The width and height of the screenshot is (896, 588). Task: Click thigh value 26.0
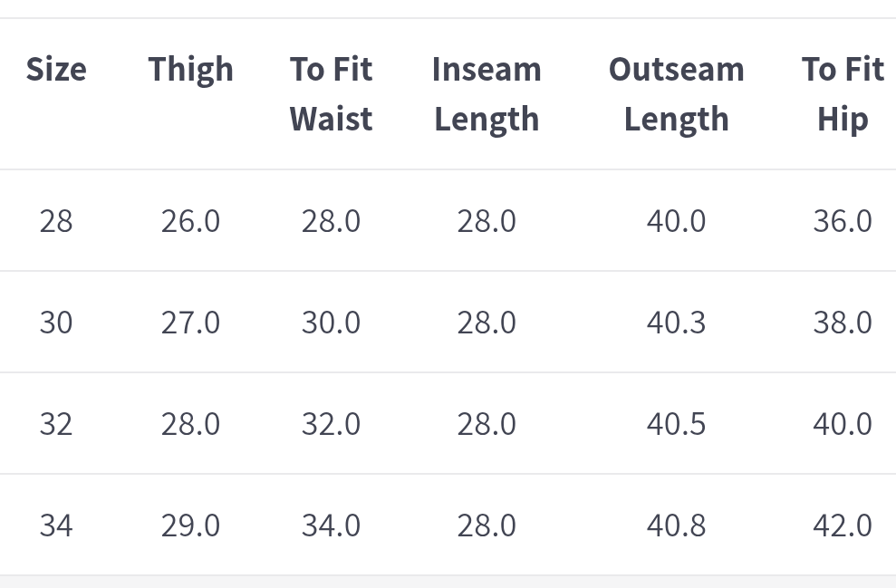click(x=190, y=221)
